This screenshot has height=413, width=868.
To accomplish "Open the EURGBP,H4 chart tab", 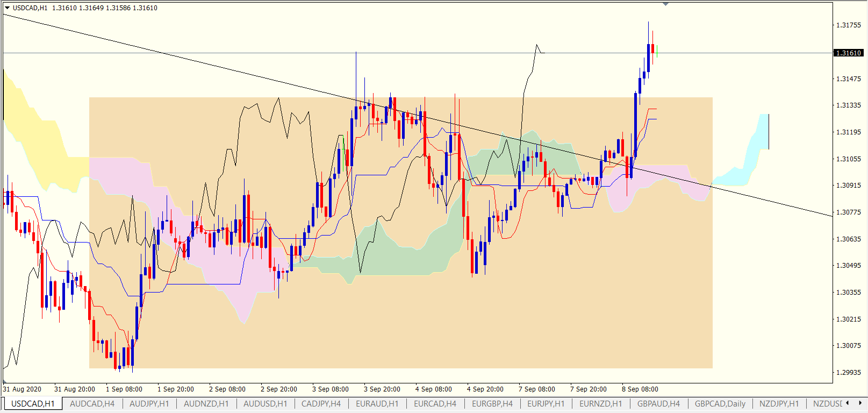I will point(492,403).
